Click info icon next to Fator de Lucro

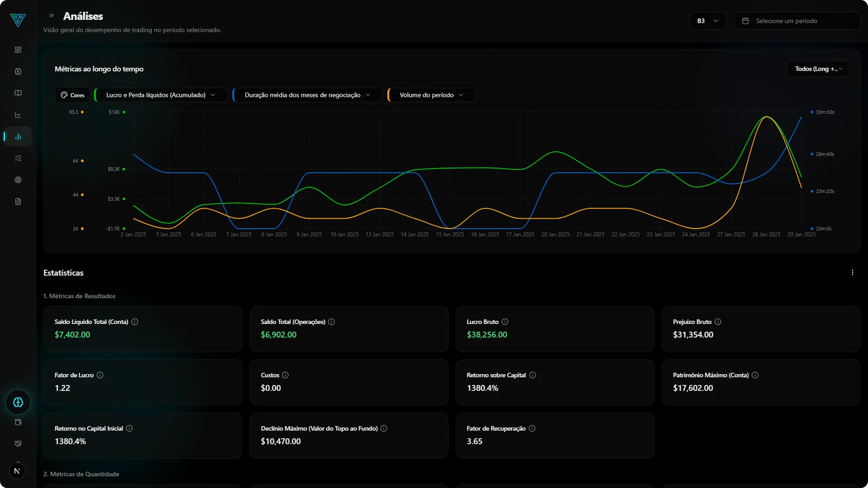[x=100, y=375]
